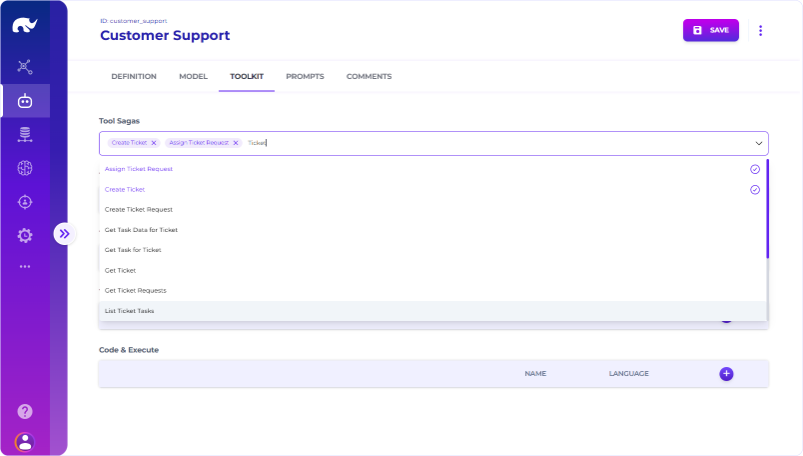
Task: Click the ID customer_support label
Action: [134, 21]
